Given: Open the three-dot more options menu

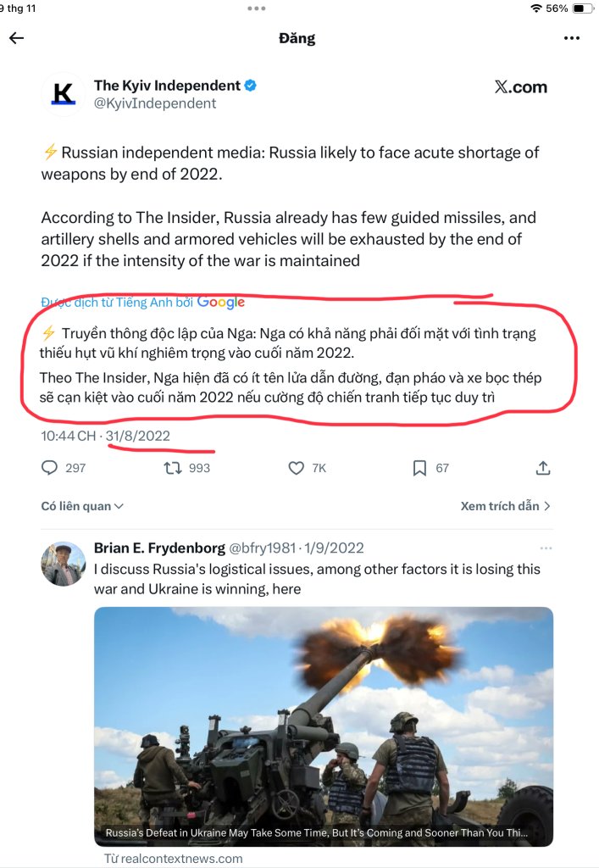Looking at the screenshot, I should pyautogui.click(x=572, y=38).
